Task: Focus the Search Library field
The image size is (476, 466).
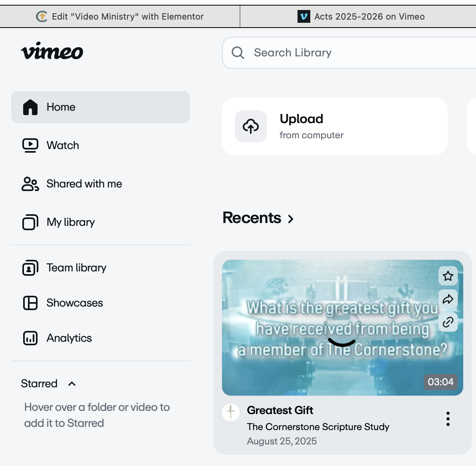Action: tap(349, 53)
